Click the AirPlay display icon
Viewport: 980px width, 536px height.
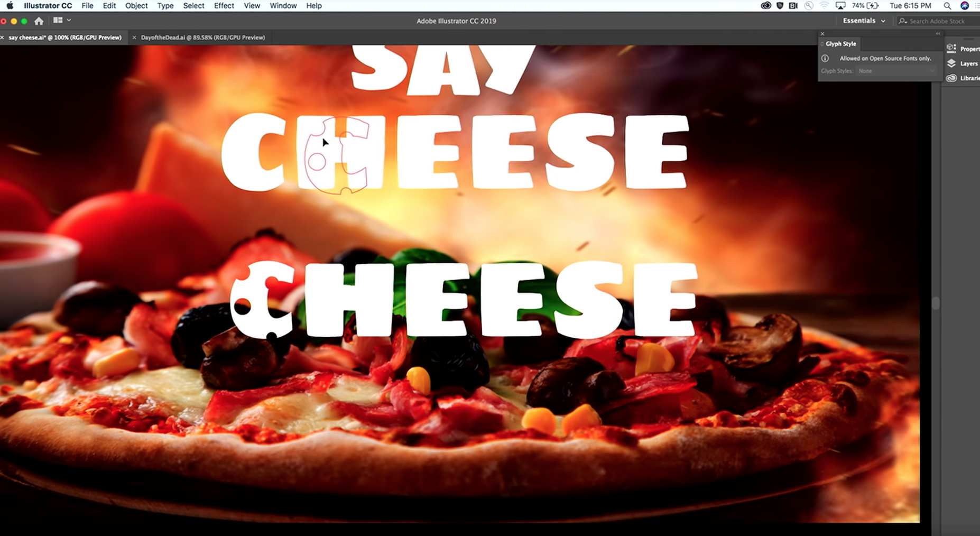click(x=840, y=6)
